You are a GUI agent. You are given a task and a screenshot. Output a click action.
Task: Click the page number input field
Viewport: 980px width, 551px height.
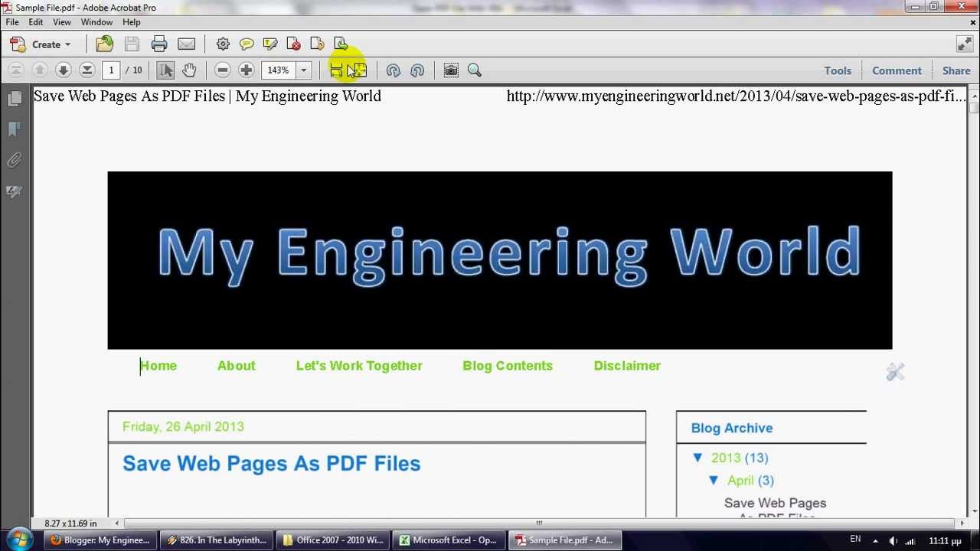click(111, 70)
